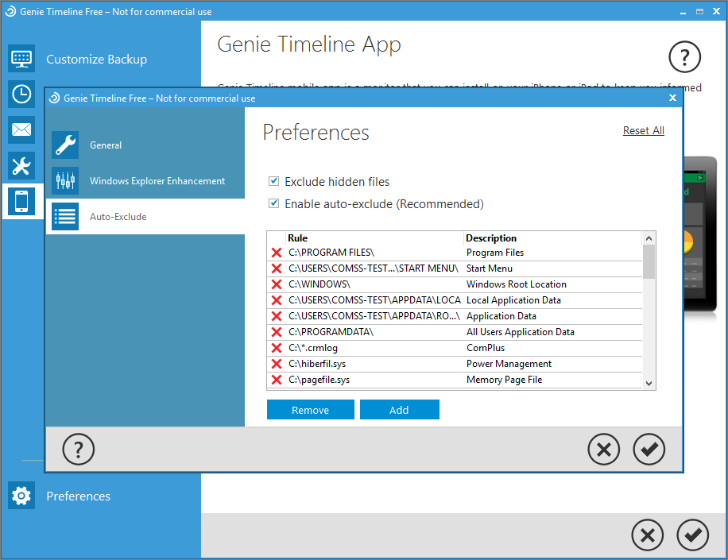Screen dimensions: 728x560
Task: Click red X beside C:\PROGRAMDATA\ rule
Action: tap(277, 332)
